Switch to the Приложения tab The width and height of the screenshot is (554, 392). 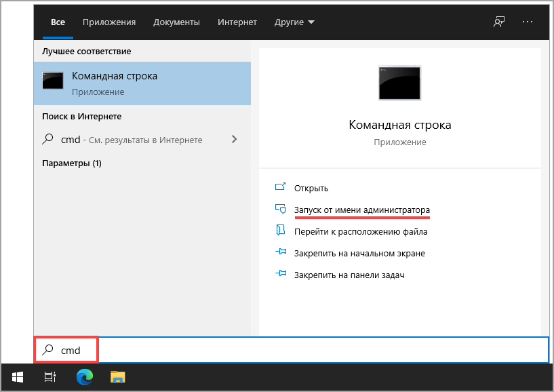tap(109, 22)
